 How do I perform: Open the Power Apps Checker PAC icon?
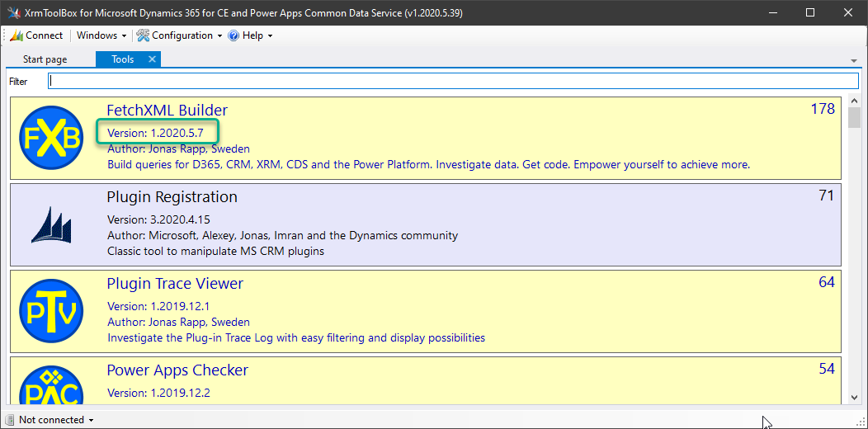coord(50,384)
